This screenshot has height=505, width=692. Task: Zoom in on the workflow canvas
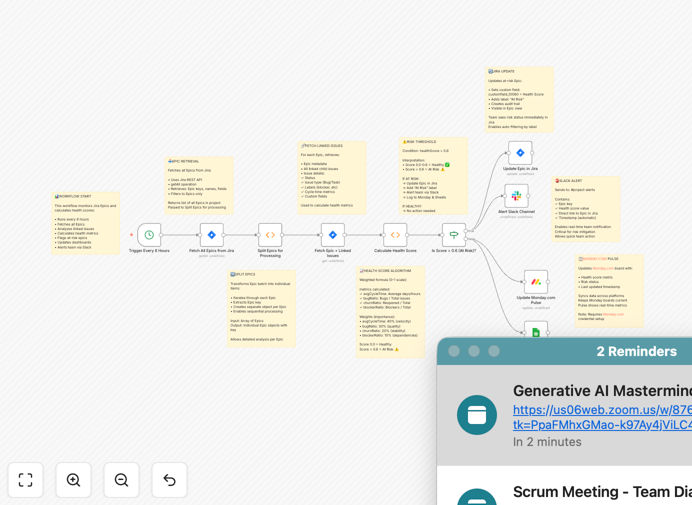pos(73,480)
